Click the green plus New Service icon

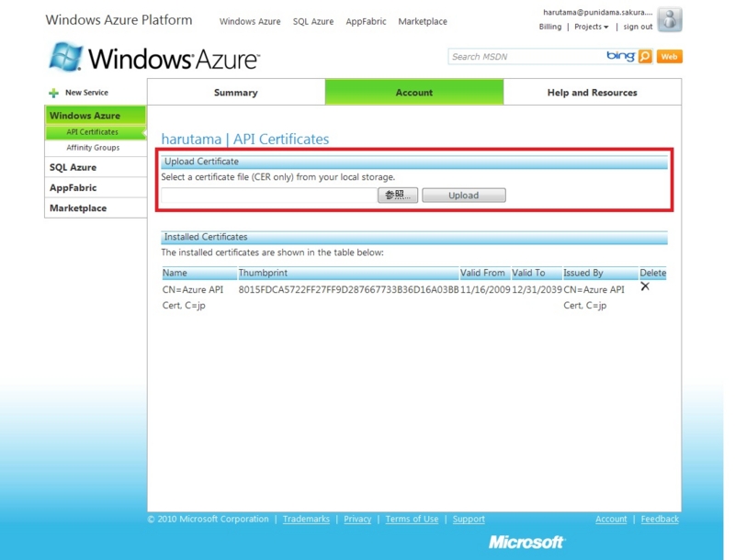tap(54, 93)
